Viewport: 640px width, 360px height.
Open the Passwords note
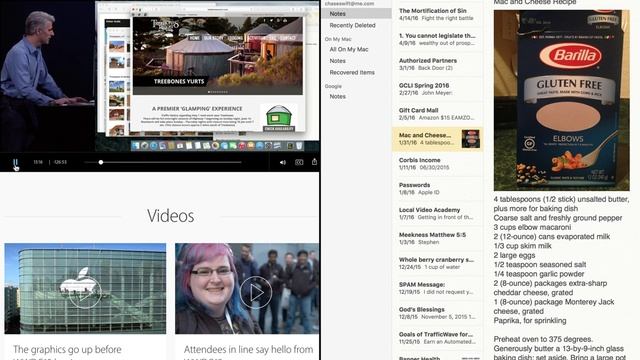pos(438,189)
